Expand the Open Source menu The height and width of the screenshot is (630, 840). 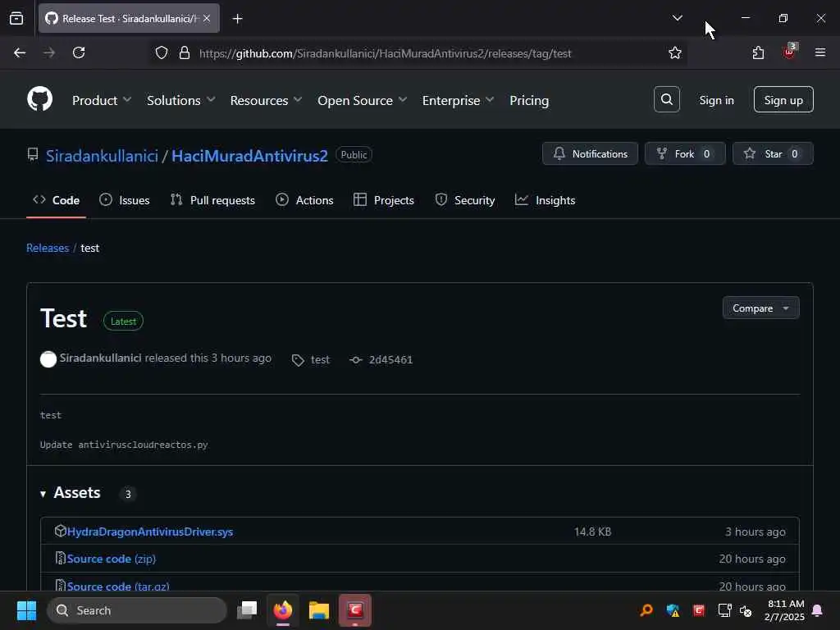[x=362, y=100]
